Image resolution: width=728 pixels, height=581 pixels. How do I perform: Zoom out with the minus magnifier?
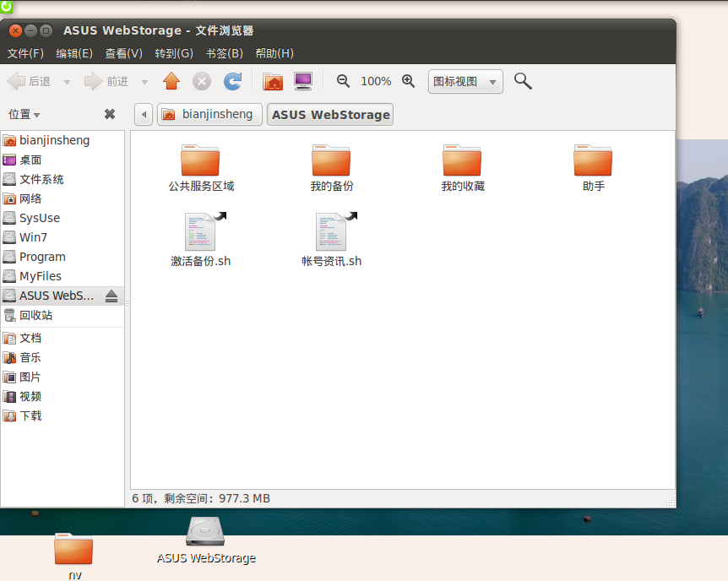click(x=343, y=81)
